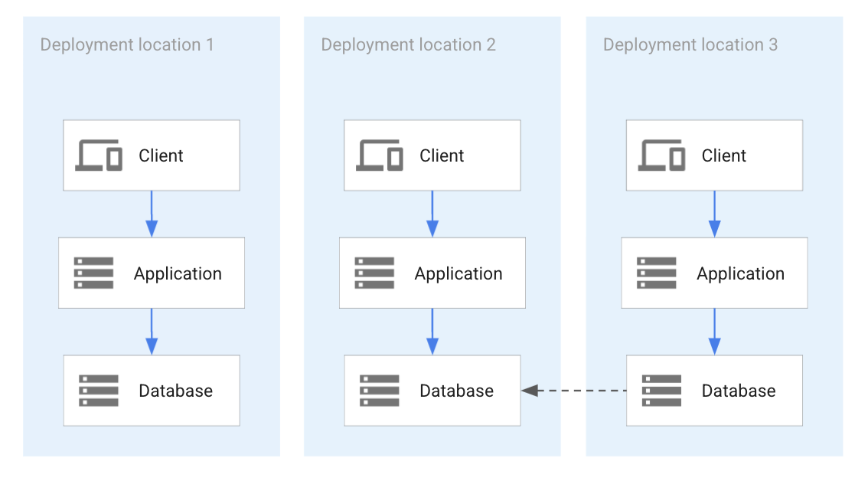Select the Deployment location 1 panel header
The width and height of the screenshot is (868, 481).
[127, 44]
